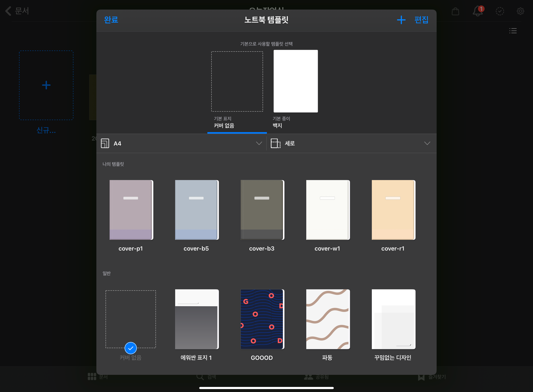This screenshot has height=392, width=533.
Task: Choose the cover-r1 peach template
Action: (394, 210)
